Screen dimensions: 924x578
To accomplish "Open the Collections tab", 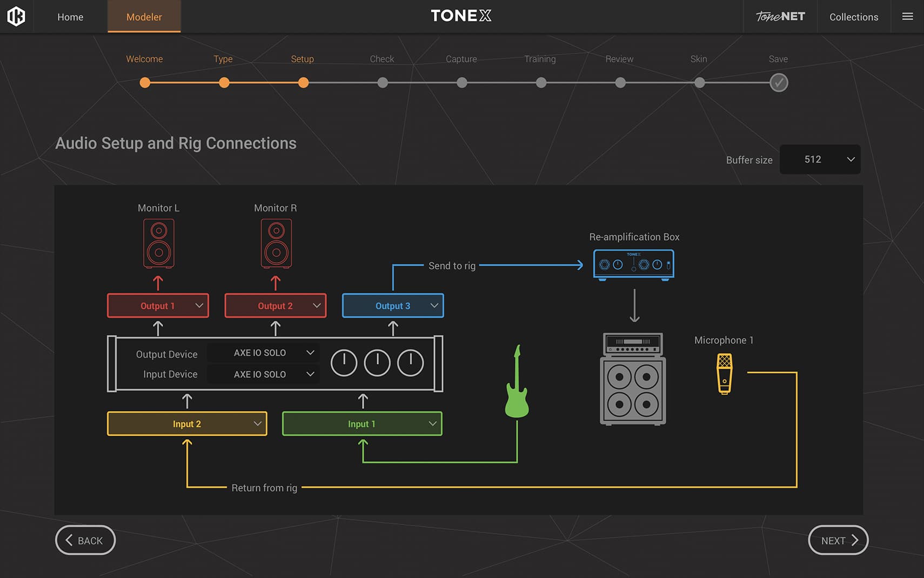I will click(853, 17).
